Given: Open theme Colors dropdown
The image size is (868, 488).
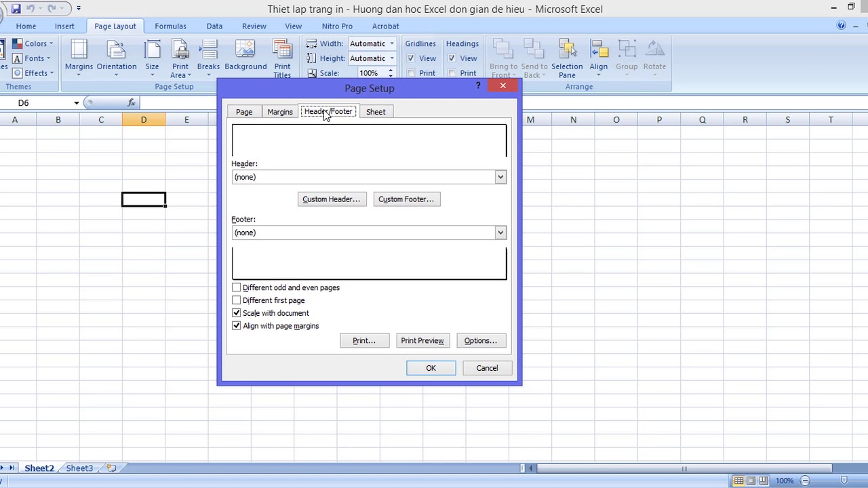Looking at the screenshot, I should 33,43.
